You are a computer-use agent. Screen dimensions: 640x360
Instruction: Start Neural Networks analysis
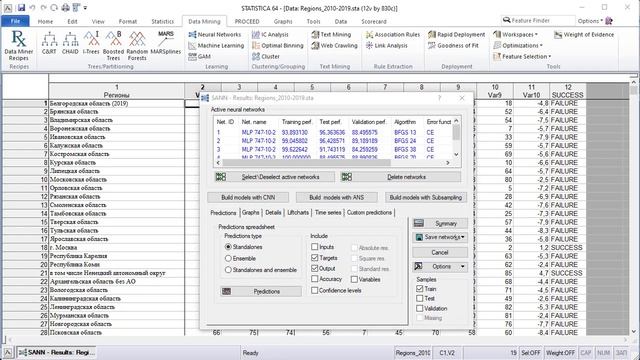coord(215,35)
